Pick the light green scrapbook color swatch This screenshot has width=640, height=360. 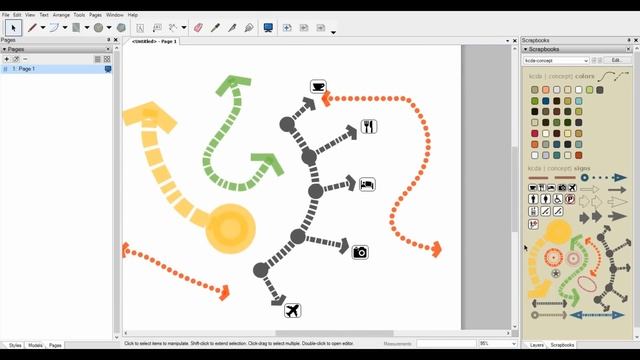[x=589, y=90]
